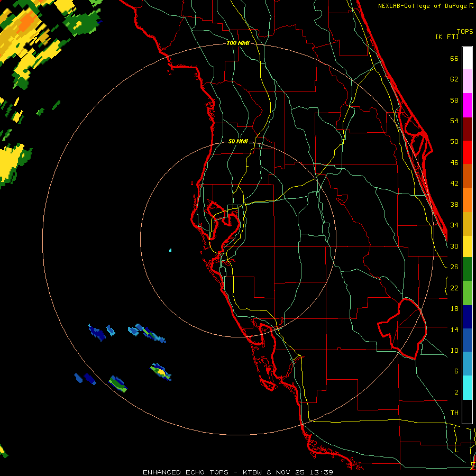This screenshot has width=476, height=476.
Task: Click the light pink legend swatch
Action: [467, 81]
